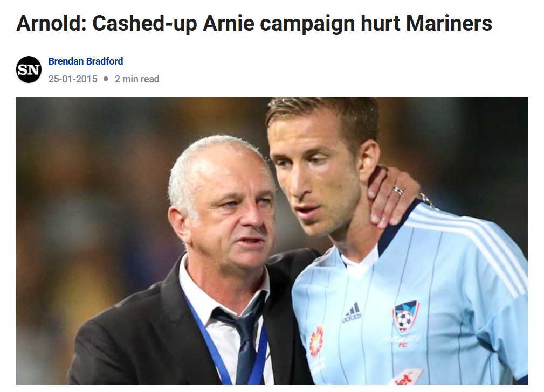544x392 pixels.
Task: Click the "2 min read" label
Action: (x=137, y=79)
